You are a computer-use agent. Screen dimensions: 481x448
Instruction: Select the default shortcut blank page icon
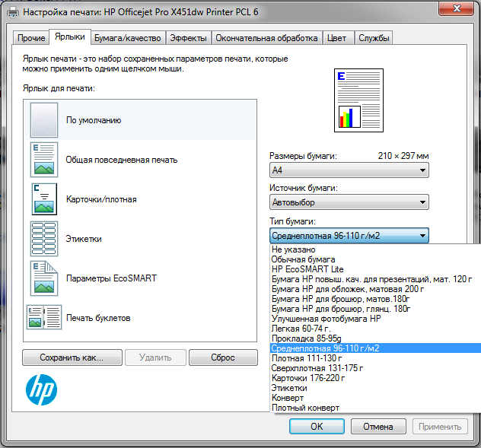(x=44, y=120)
